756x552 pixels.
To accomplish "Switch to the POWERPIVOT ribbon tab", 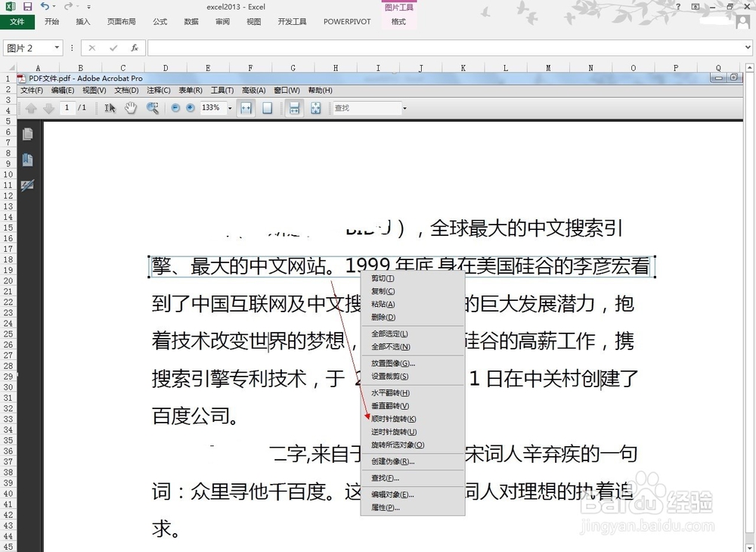I will coord(347,22).
